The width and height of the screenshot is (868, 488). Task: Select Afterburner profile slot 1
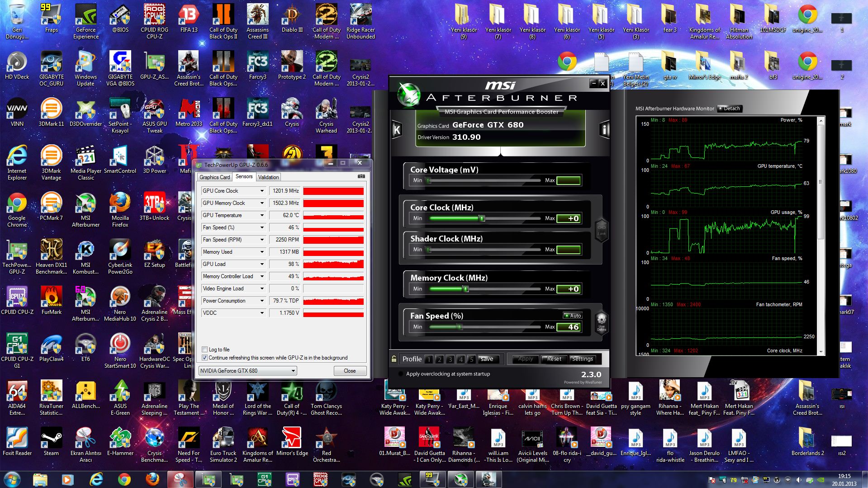pos(429,359)
